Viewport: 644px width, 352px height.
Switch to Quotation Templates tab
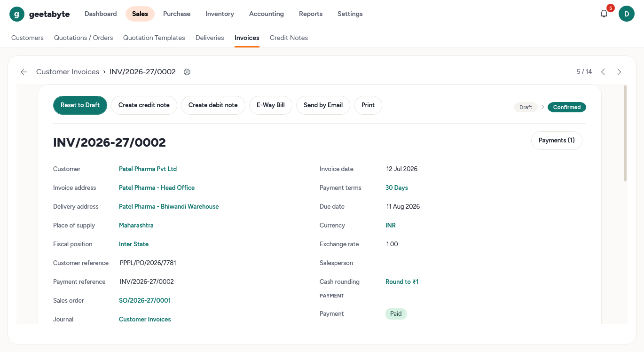[x=154, y=38]
